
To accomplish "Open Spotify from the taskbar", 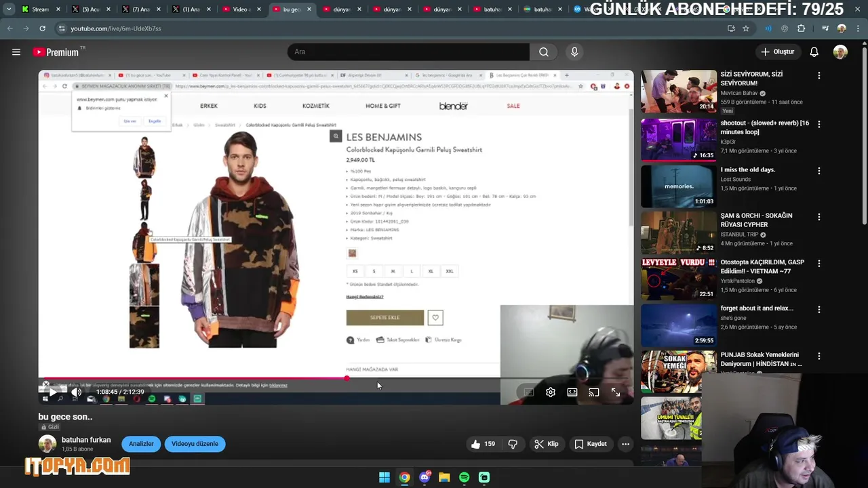I will point(464,477).
